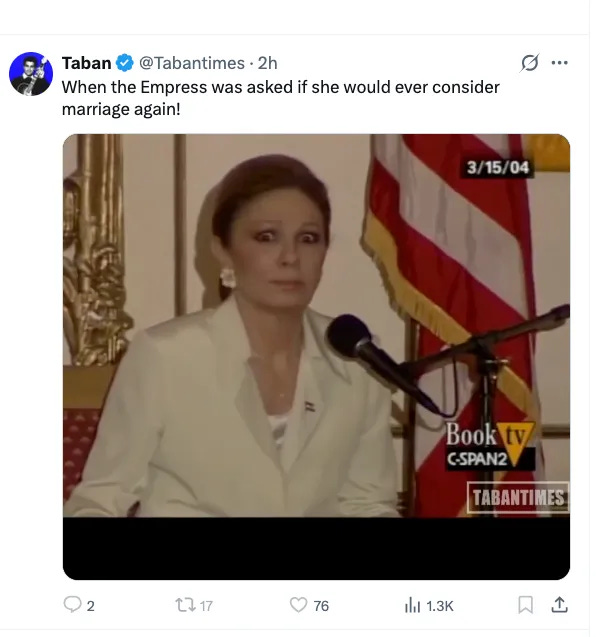Click the 1.3K views count

pyautogui.click(x=440, y=606)
